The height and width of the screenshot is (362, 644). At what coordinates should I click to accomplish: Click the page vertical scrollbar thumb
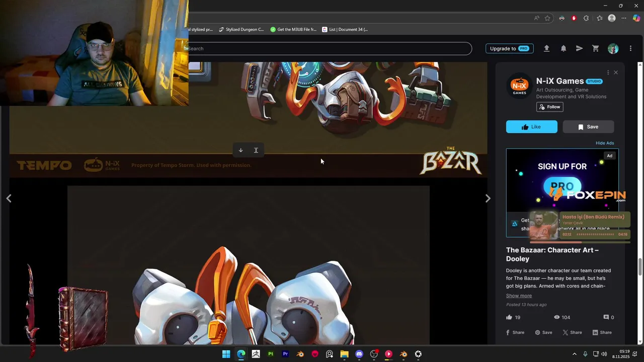click(640, 266)
